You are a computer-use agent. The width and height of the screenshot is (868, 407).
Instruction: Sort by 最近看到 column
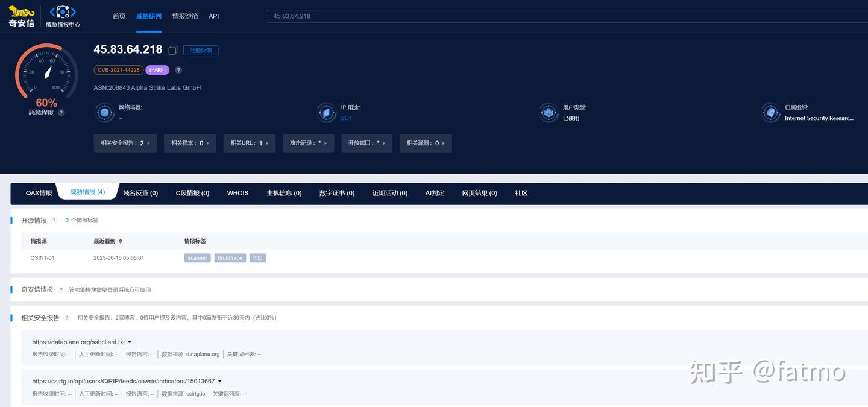pos(121,241)
